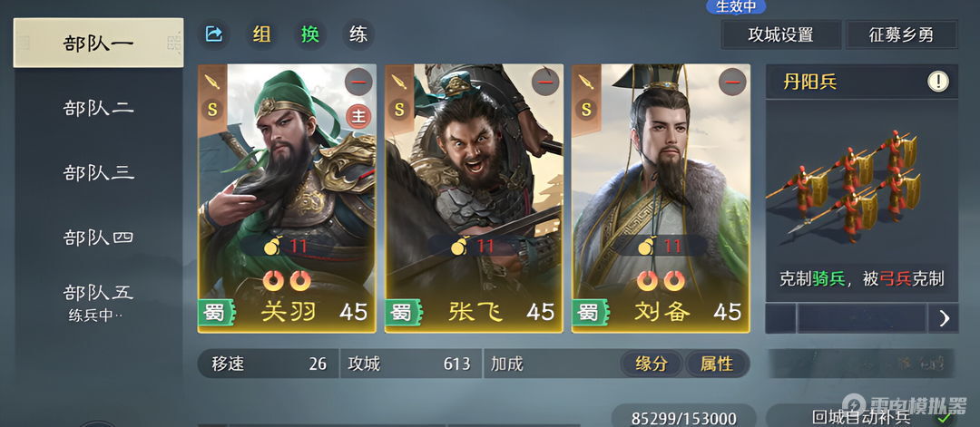Image resolution: width=980 pixels, height=427 pixels.
Task: Open the 属性 attributes button
Action: pos(716,364)
